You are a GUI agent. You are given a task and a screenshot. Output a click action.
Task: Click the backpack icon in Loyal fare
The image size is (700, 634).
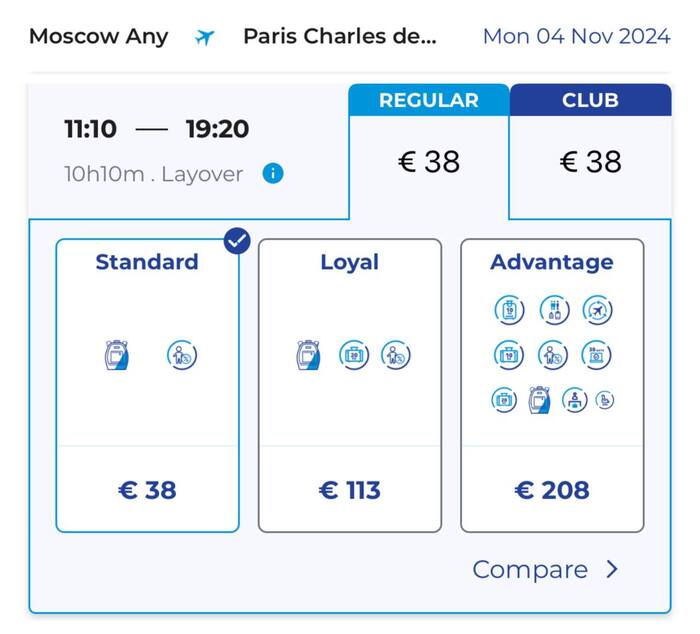[x=309, y=355]
